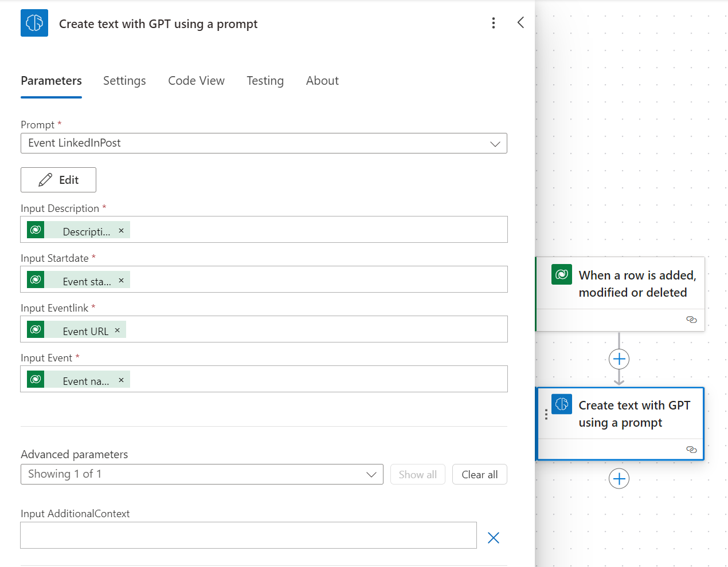Click the plus icon below the GPT action card
The width and height of the screenshot is (728, 567).
coord(619,478)
